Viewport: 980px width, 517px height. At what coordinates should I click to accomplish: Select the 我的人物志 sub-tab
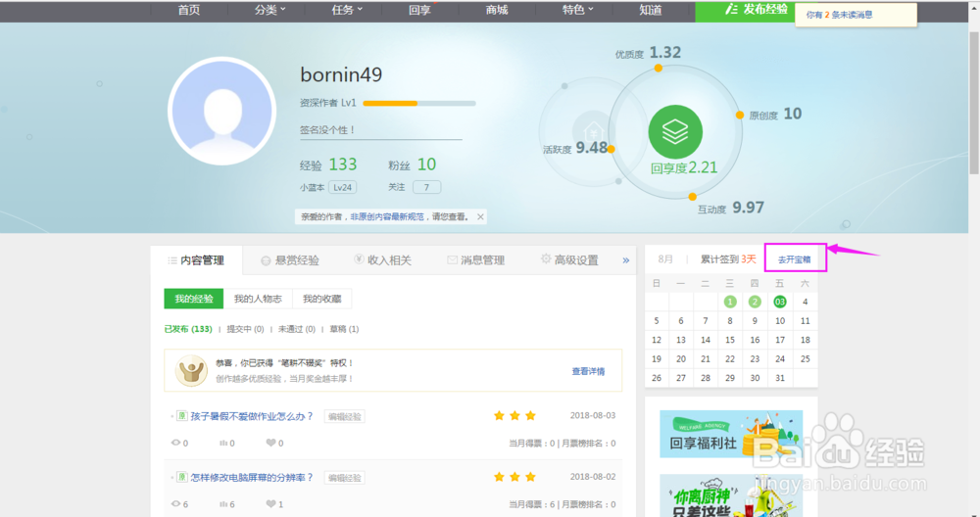click(258, 299)
